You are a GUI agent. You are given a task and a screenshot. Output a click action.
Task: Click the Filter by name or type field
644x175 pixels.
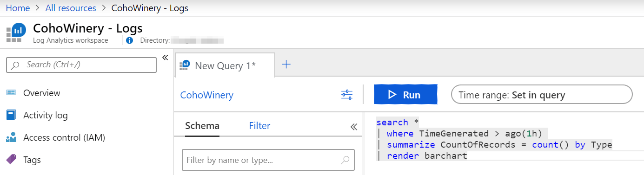pyautogui.click(x=268, y=160)
